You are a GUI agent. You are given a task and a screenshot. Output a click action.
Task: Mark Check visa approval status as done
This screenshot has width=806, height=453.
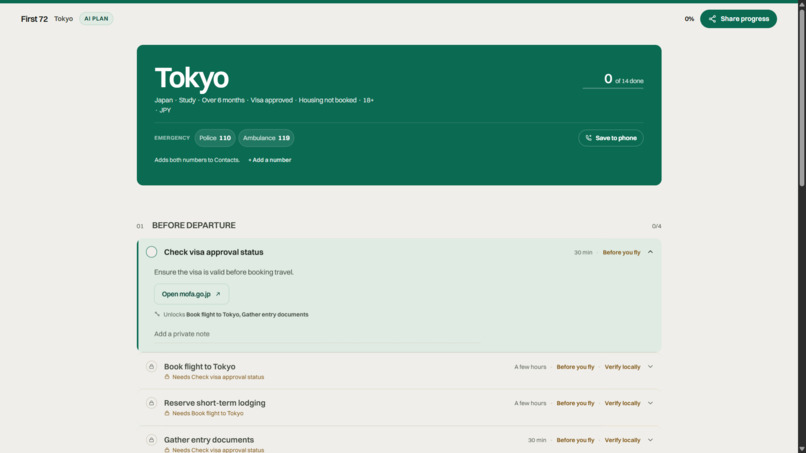[151, 252]
